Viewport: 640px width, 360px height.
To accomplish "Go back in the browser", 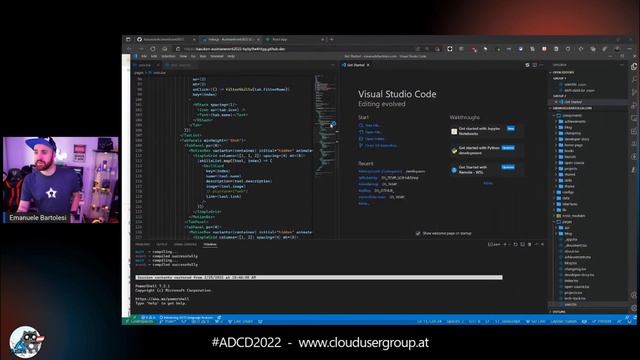I will [129, 49].
